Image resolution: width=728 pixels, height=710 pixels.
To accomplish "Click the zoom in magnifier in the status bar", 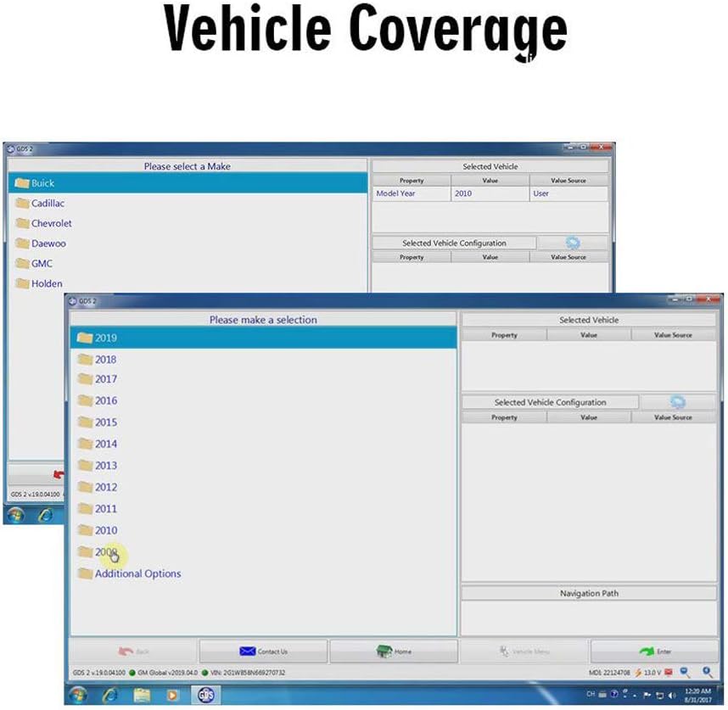I will pos(707,672).
